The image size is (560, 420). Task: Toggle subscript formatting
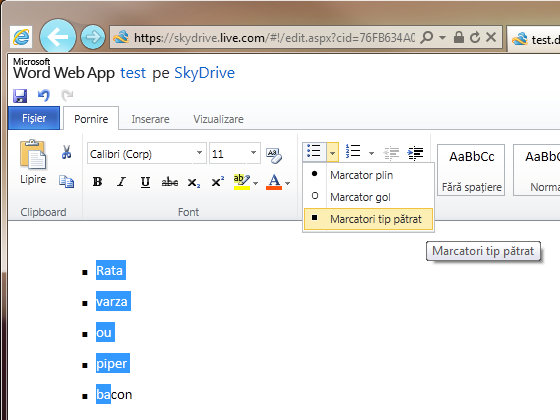(x=194, y=182)
